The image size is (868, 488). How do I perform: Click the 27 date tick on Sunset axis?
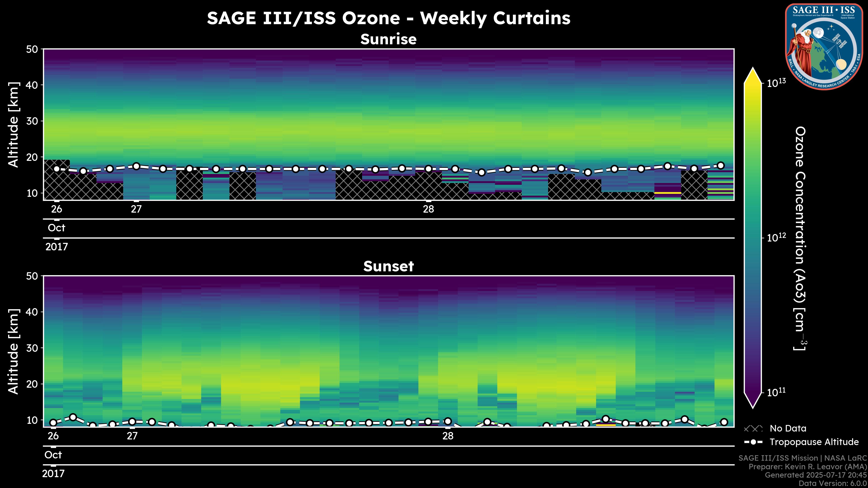(132, 436)
